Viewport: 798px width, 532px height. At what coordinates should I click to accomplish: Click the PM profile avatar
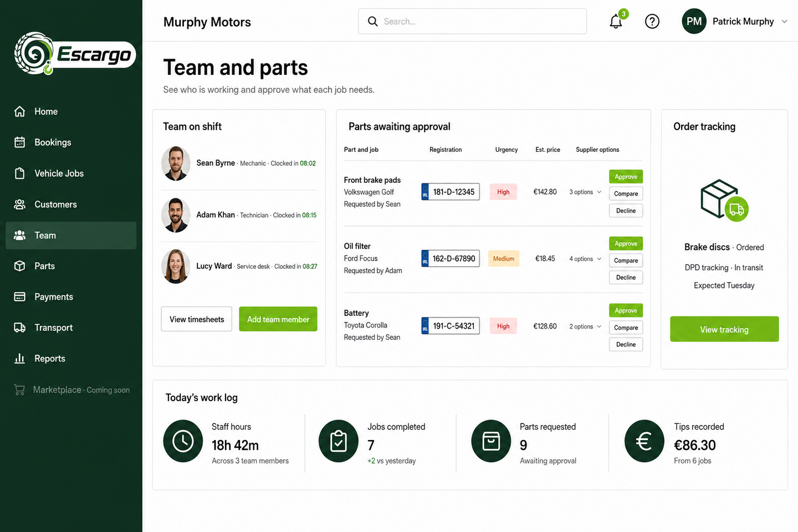[x=694, y=21]
